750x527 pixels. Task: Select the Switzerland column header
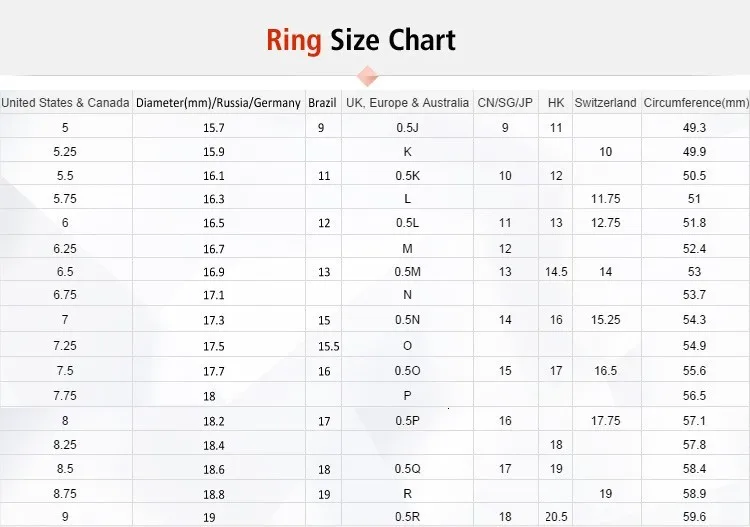click(x=606, y=103)
